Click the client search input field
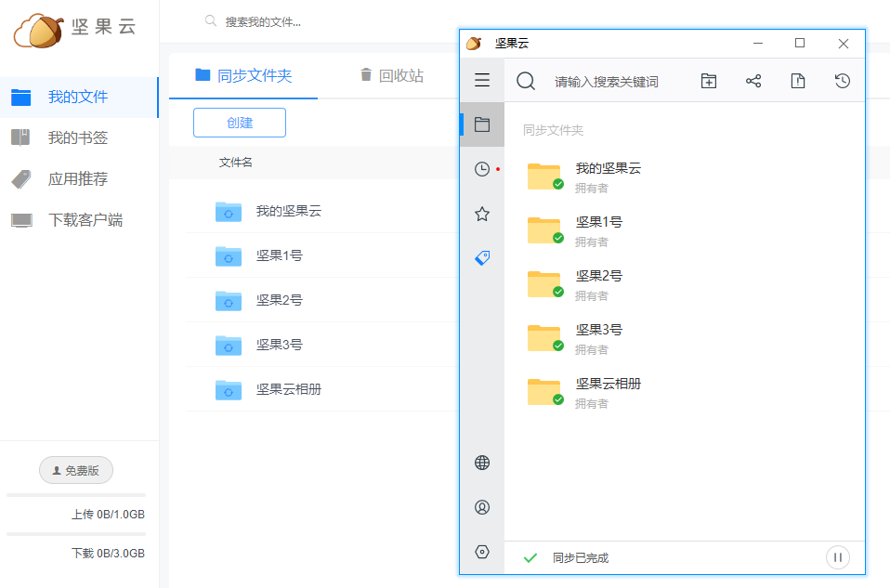 tap(613, 81)
